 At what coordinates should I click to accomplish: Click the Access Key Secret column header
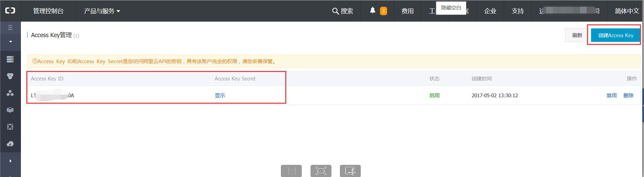click(235, 79)
